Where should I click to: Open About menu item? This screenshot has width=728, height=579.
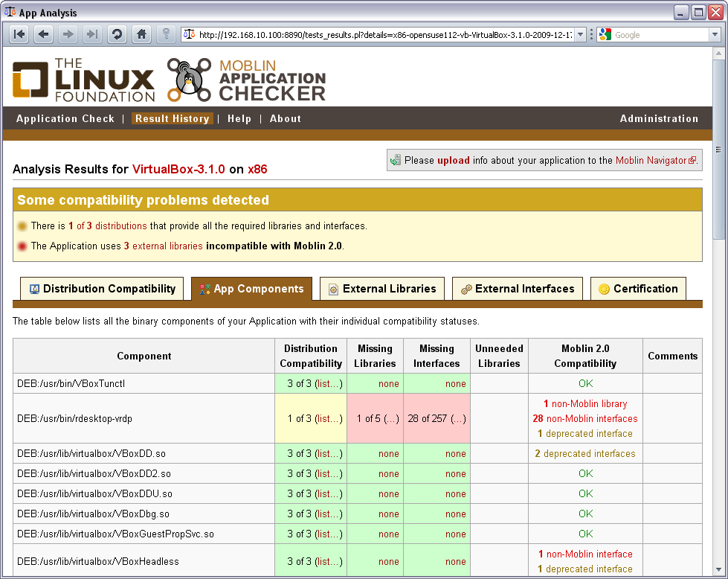286,118
